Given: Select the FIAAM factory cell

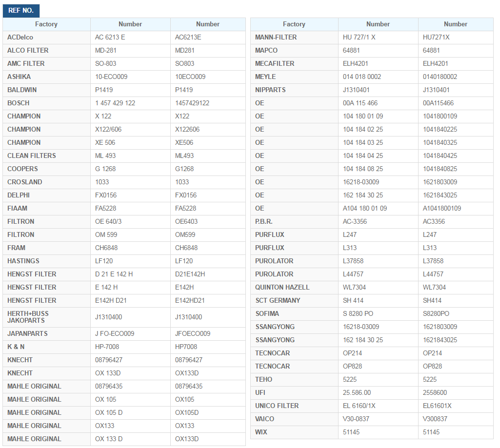Looking at the screenshot, I should (x=46, y=208).
